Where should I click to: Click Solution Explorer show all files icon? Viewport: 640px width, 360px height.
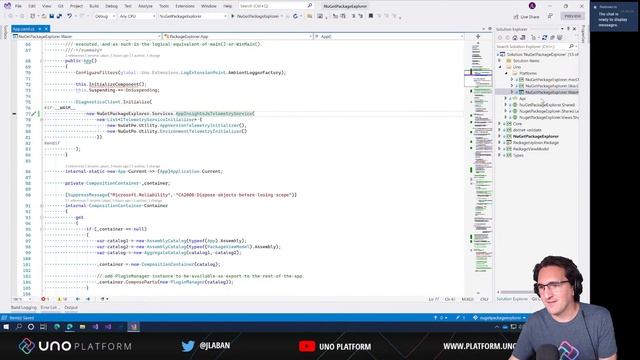click(560, 38)
